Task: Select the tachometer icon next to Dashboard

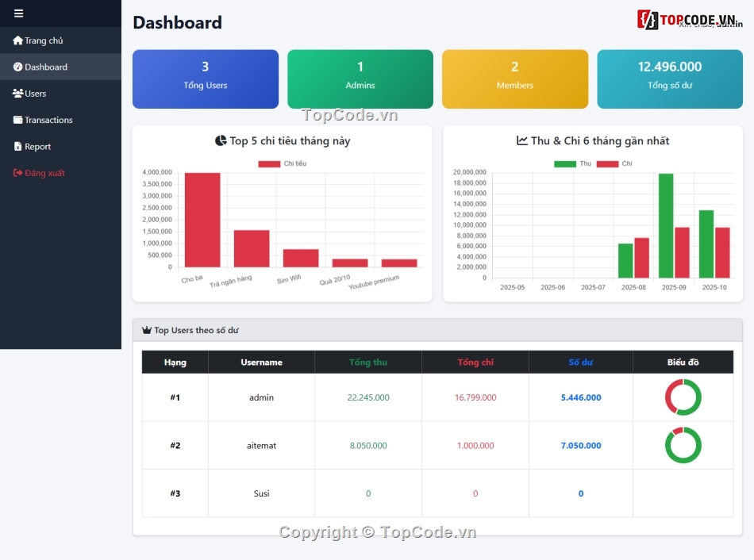Action: tap(17, 67)
